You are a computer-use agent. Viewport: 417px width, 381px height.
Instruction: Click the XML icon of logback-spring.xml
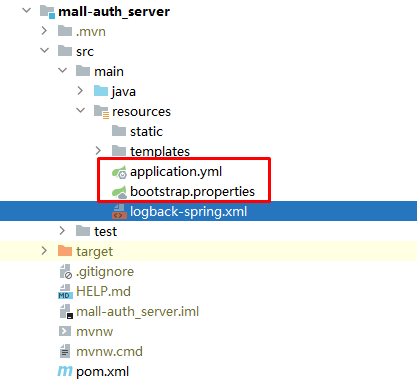point(119,212)
